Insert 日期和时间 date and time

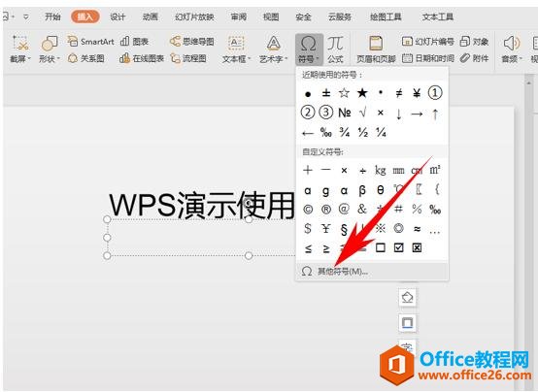pyautogui.click(x=428, y=58)
